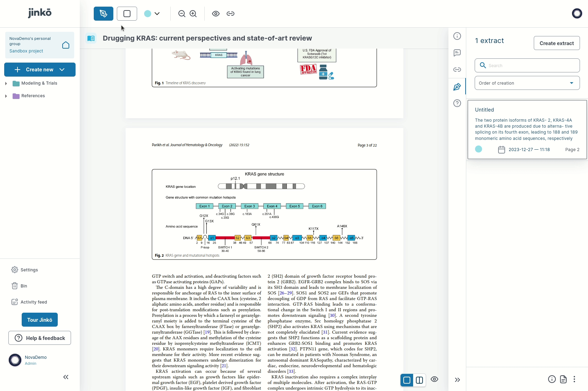Open Activity feed in sidebar
The width and height of the screenshot is (588, 391).
[34, 302]
